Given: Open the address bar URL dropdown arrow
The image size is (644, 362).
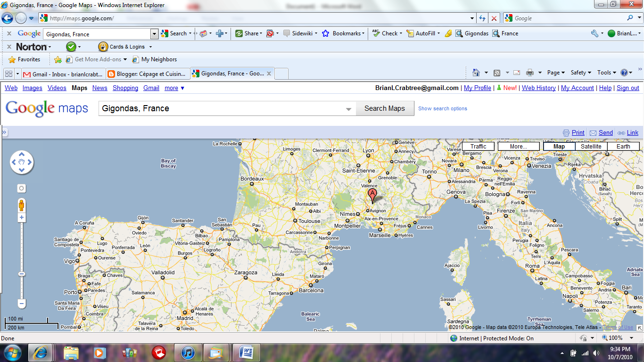Looking at the screenshot, I should pos(472,18).
